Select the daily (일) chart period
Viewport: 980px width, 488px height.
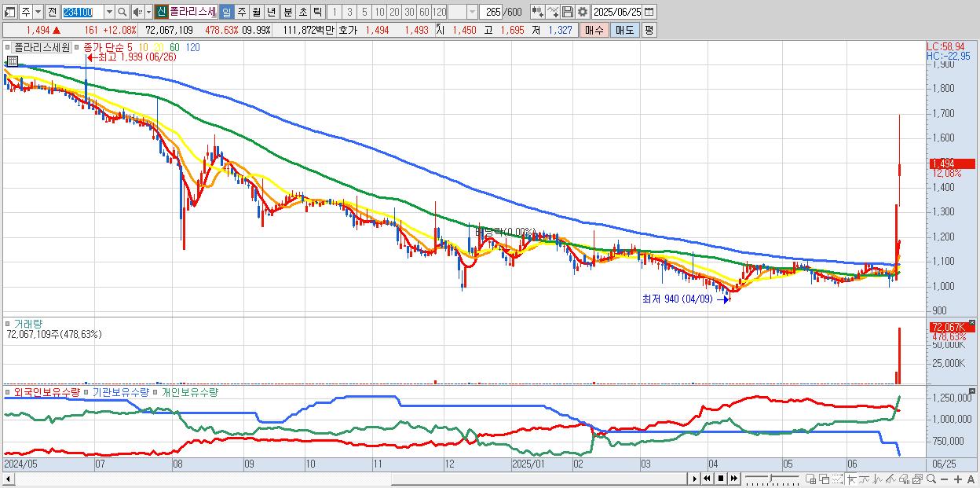tap(226, 12)
